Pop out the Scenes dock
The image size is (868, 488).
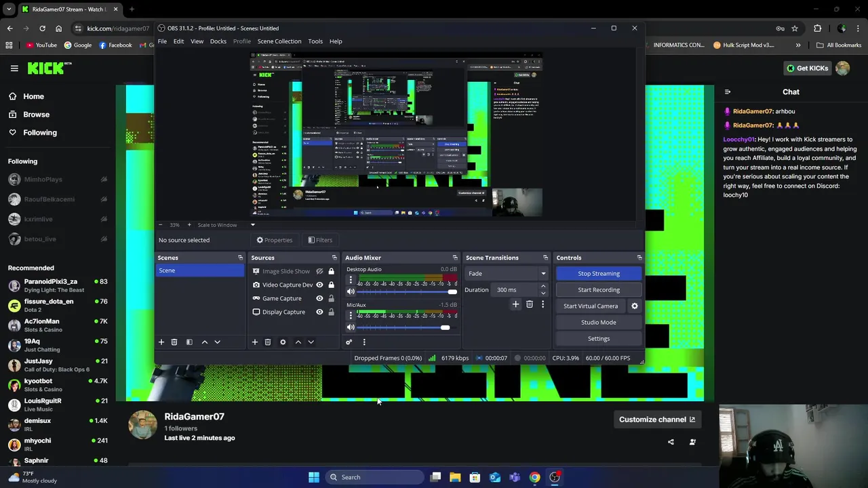[x=240, y=258]
